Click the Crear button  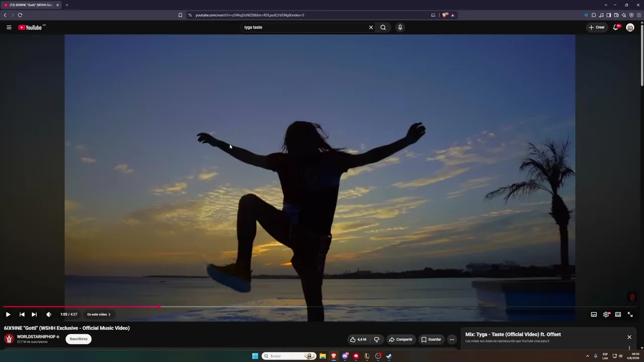[597, 27]
